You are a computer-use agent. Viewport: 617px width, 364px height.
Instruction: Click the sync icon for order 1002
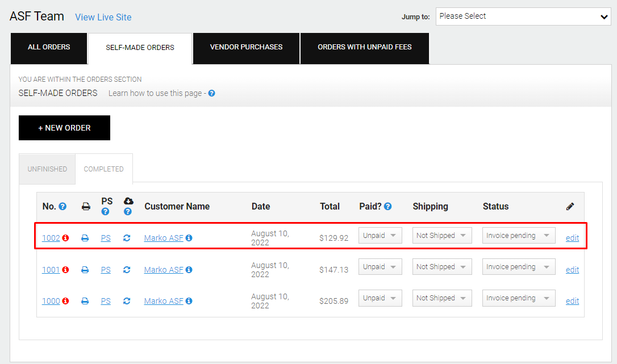click(127, 238)
